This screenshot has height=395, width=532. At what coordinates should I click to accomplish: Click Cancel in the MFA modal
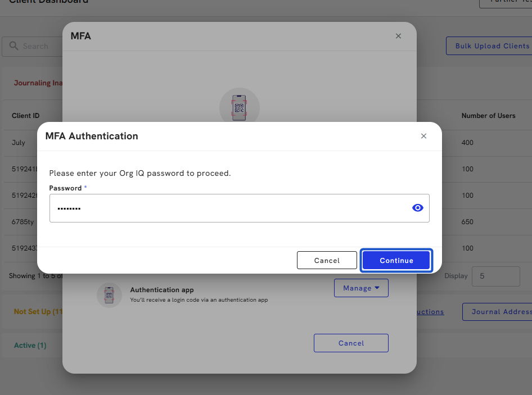tap(351, 343)
